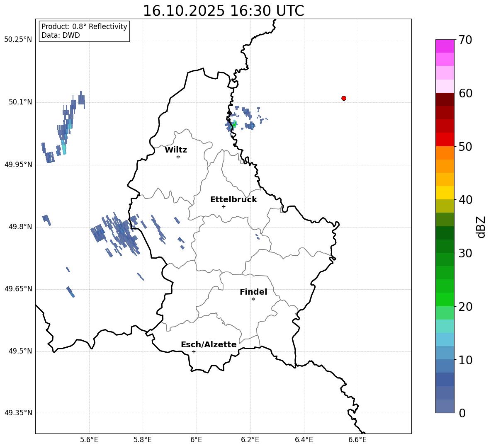Click the 5.6°E longitude label
Image resolution: width=491 pixels, height=448 pixels.
click(x=89, y=440)
